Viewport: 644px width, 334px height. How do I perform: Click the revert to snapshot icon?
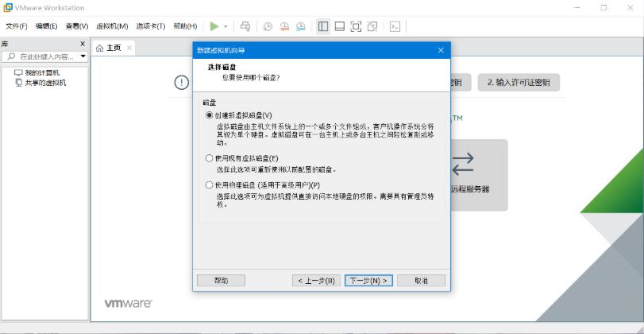point(284,26)
